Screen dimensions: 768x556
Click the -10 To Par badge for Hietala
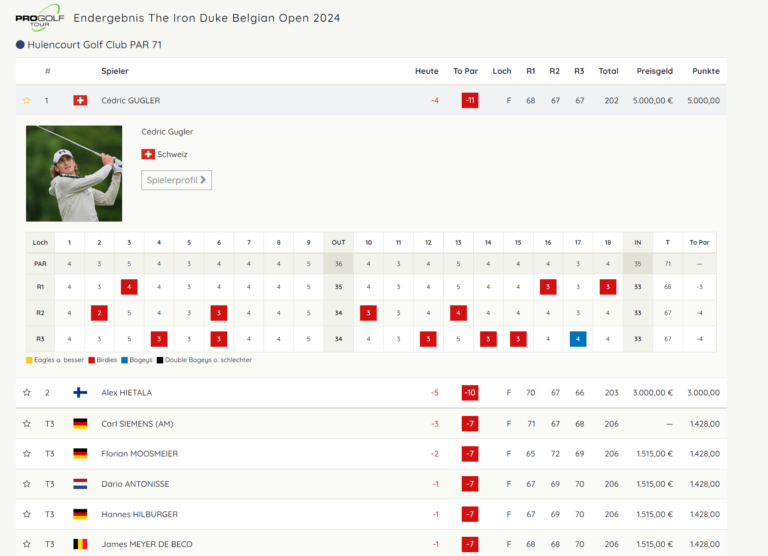(x=470, y=392)
